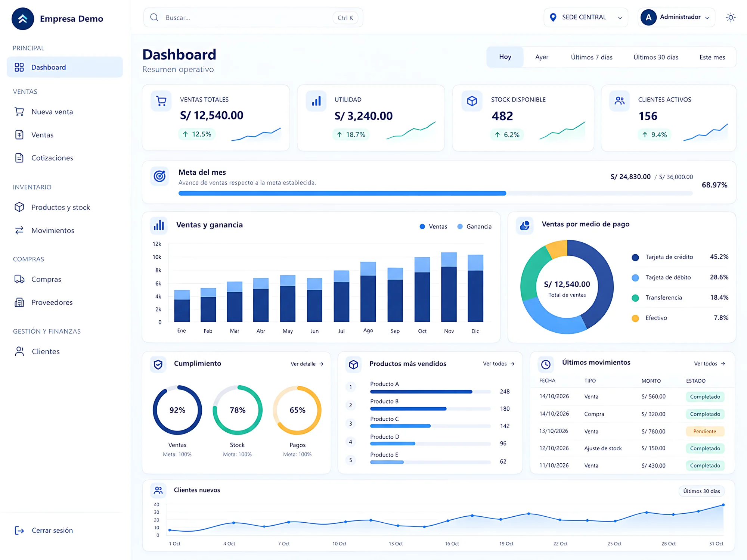
Task: Open the Sede Central location dropdown
Action: (x=586, y=17)
